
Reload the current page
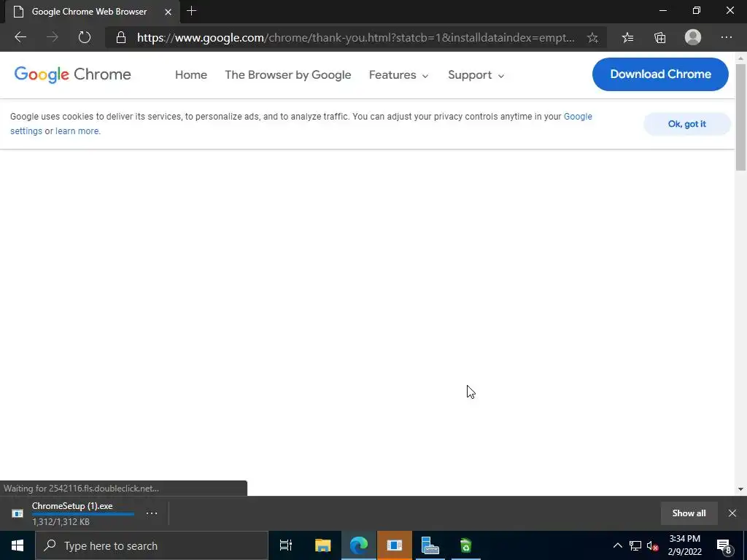[85, 37]
